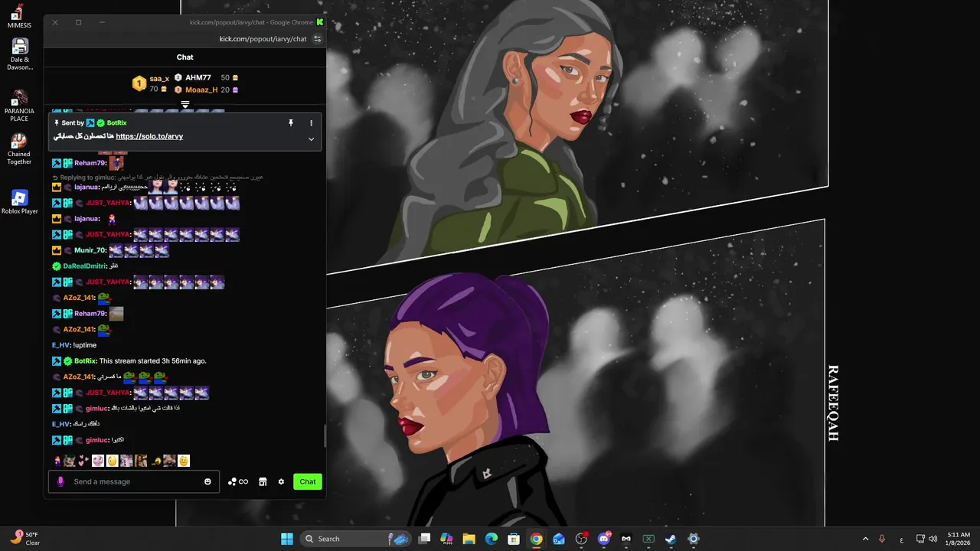Open Settings gear on taskbar
This screenshot has height=551, width=980.
point(694,539)
